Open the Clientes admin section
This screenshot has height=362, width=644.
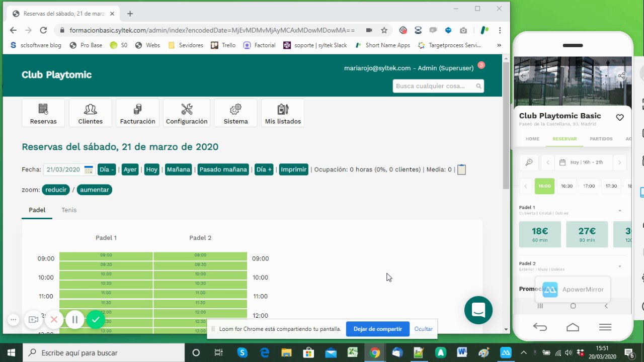91,113
